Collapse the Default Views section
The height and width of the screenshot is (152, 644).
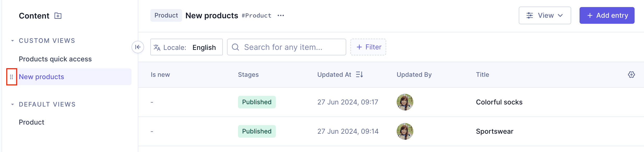click(x=12, y=104)
